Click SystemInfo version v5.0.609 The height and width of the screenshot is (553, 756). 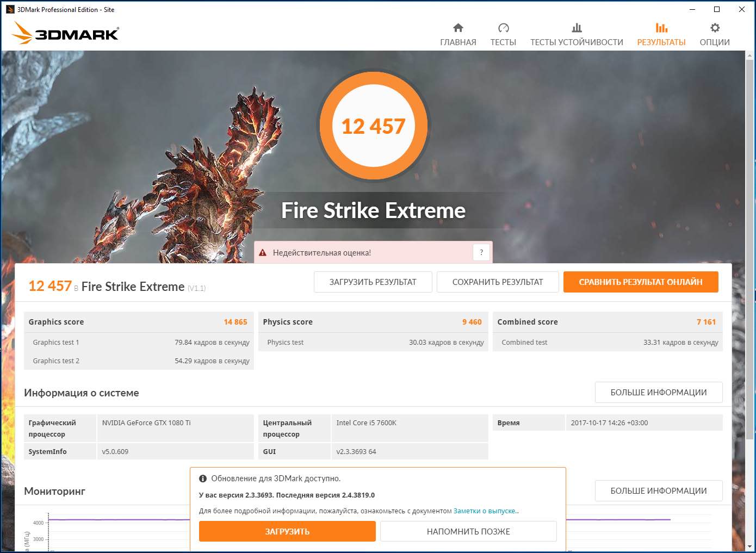pyautogui.click(x=115, y=451)
